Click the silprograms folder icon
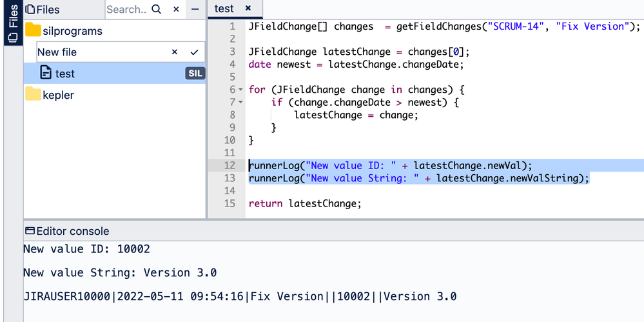This screenshot has width=644, height=322. 34,30
